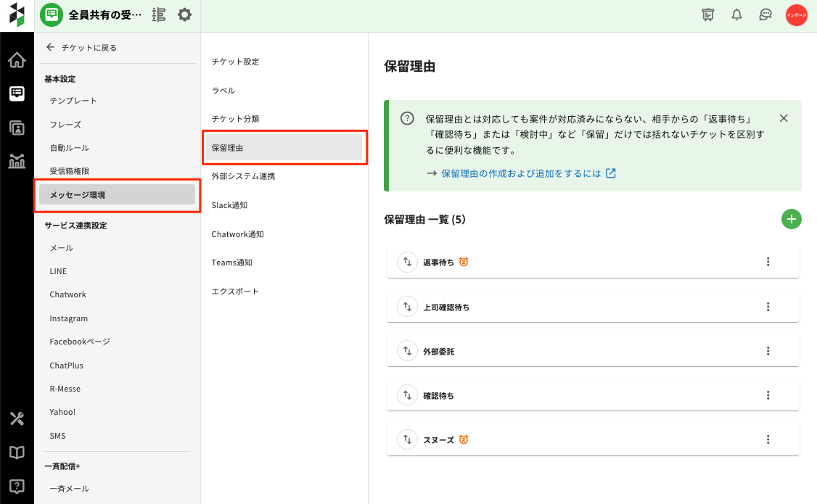Click the home icon in left sidebar
Screen dimensions: 817x504
click(17, 59)
